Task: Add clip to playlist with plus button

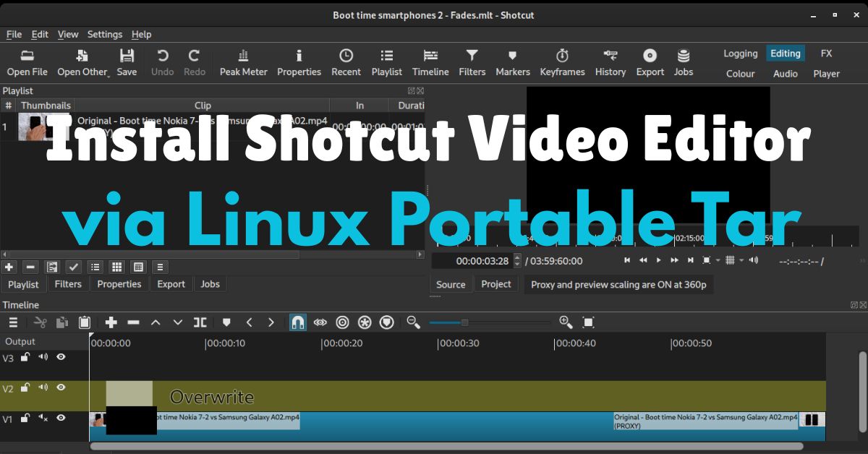Action: pyautogui.click(x=9, y=267)
